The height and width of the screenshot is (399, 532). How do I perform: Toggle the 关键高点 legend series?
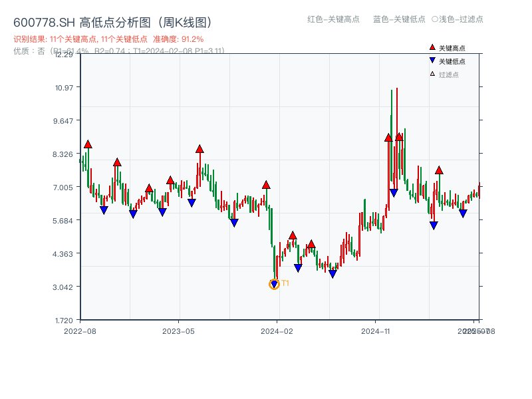tap(452, 48)
